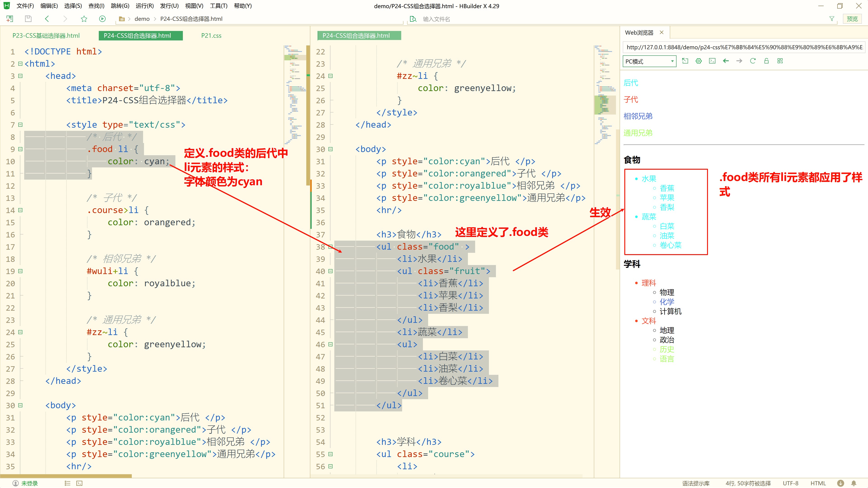Click demo in the breadcrumb path

click(142, 19)
